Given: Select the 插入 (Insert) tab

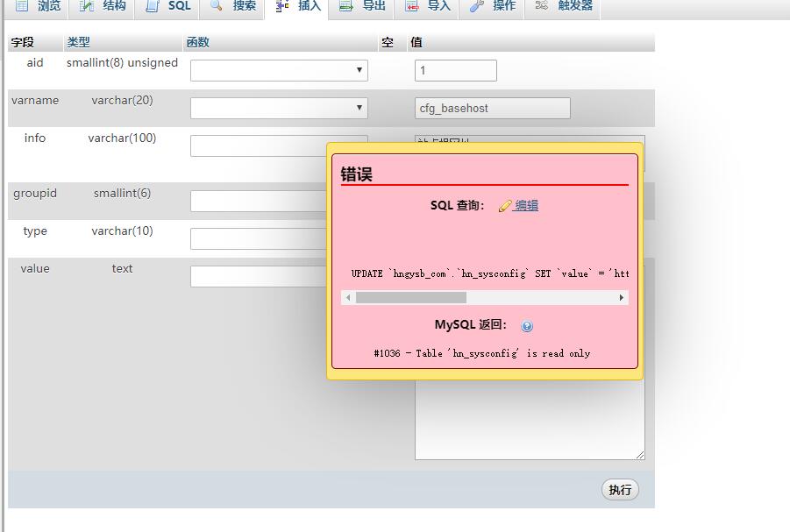Looking at the screenshot, I should (x=296, y=6).
